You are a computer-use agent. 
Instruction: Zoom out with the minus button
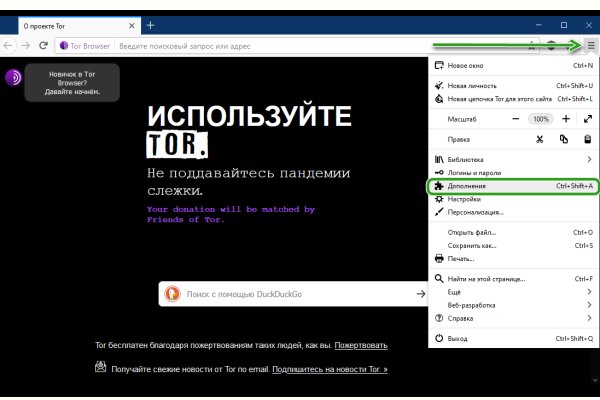point(516,118)
